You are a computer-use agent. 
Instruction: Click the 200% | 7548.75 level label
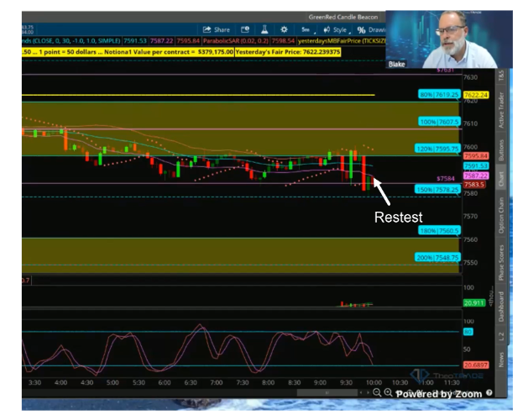pos(437,258)
